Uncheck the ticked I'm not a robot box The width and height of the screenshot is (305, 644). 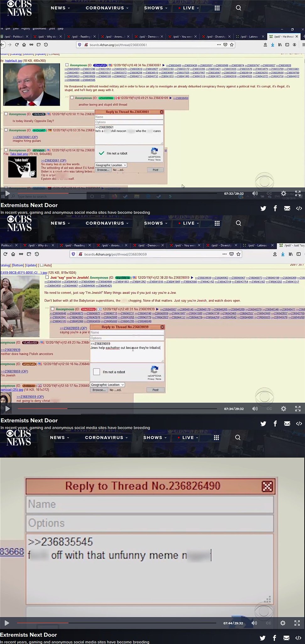point(101,153)
